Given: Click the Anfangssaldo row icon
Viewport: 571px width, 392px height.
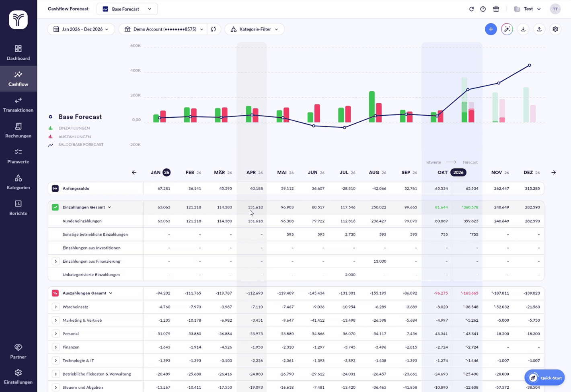Looking at the screenshot, I should click(x=55, y=188).
